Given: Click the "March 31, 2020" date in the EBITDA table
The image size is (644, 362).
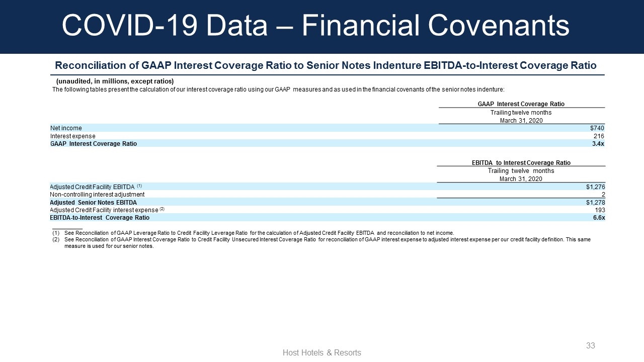Looking at the screenshot, I should 521,179.
